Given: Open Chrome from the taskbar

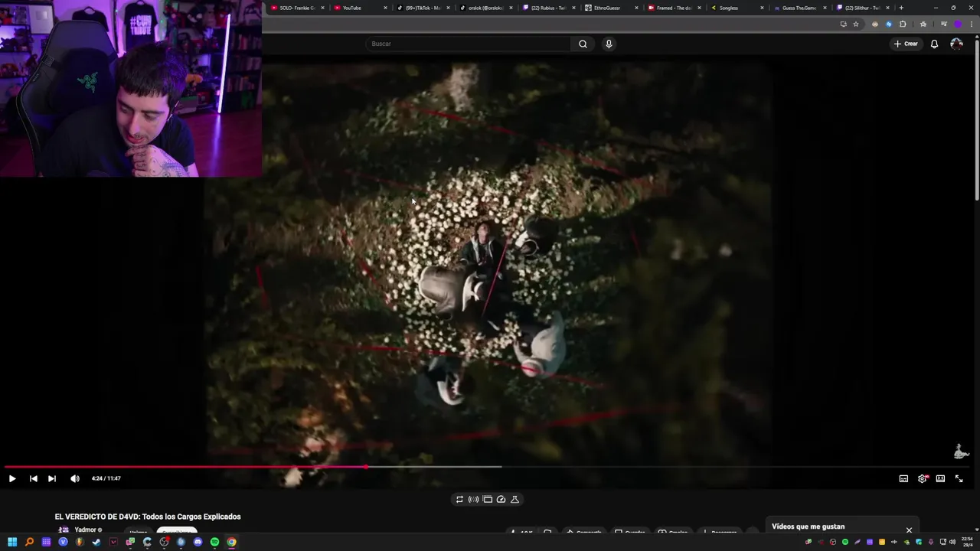Looking at the screenshot, I should (231, 542).
